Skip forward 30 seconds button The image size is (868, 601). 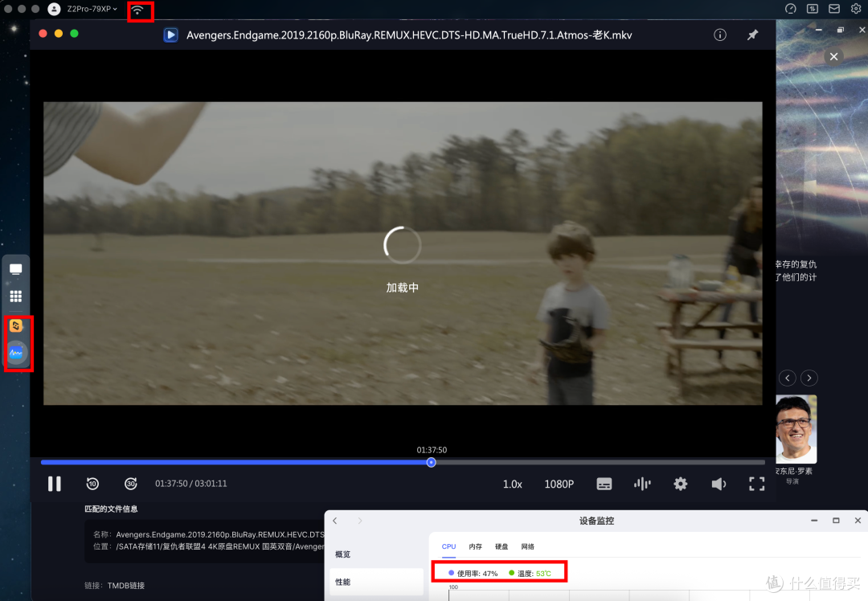pyautogui.click(x=131, y=484)
